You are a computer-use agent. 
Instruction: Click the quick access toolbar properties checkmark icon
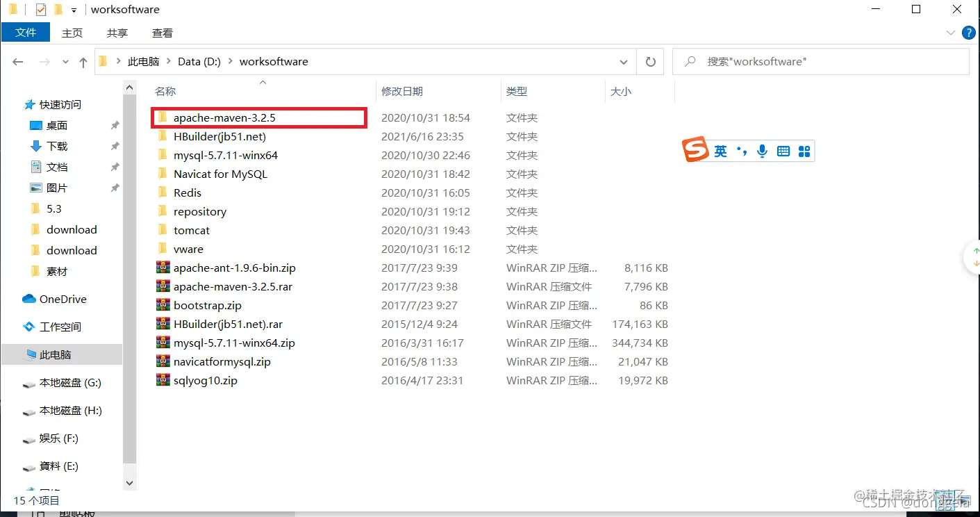(40, 10)
